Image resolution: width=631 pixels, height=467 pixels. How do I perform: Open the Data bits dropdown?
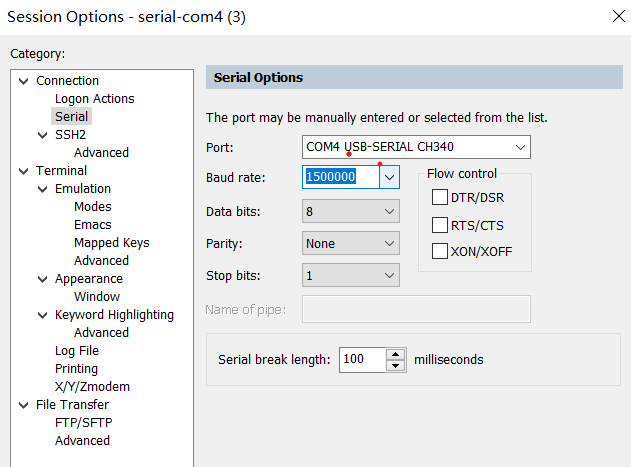(390, 211)
